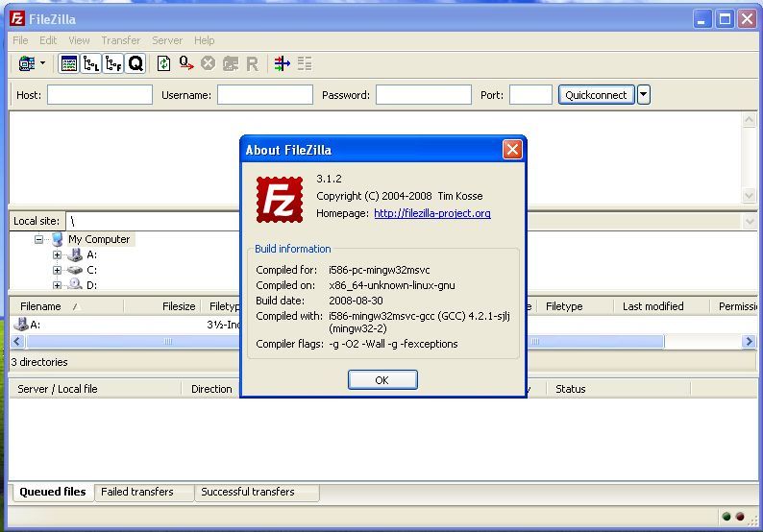
Task: Select My Computer in local tree
Action: coord(99,239)
